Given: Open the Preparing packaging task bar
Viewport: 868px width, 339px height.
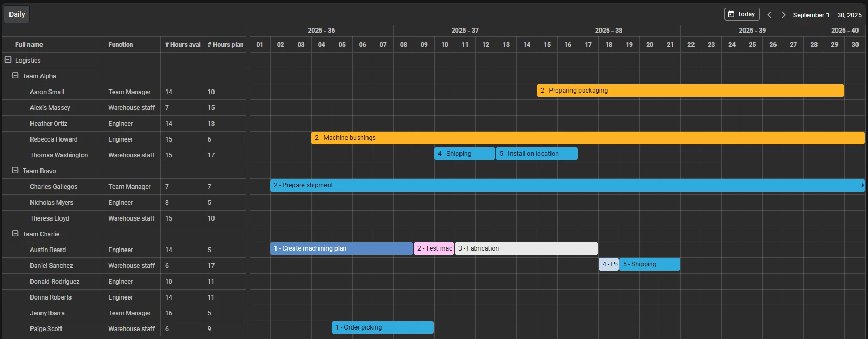Looking at the screenshot, I should 690,91.
